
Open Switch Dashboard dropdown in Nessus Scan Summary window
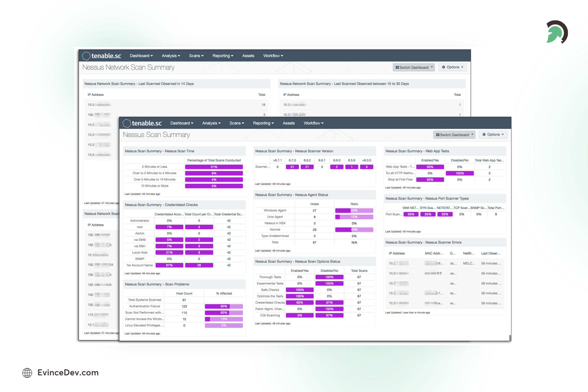pyautogui.click(x=454, y=135)
